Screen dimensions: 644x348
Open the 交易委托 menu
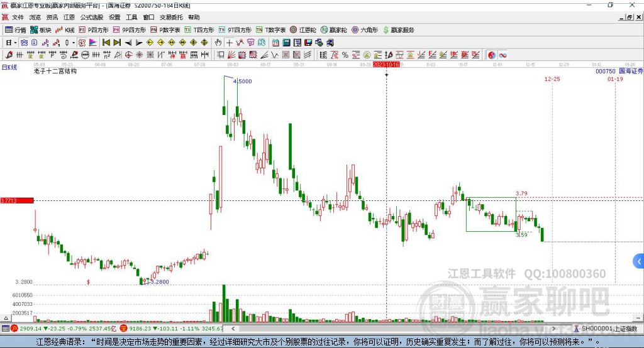point(171,17)
